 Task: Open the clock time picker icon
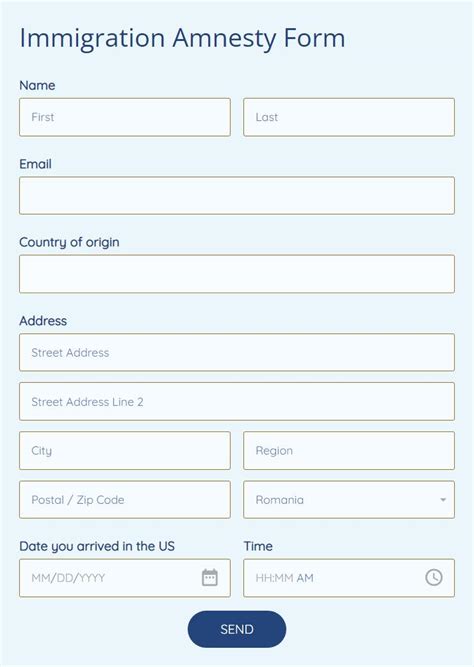coord(434,577)
